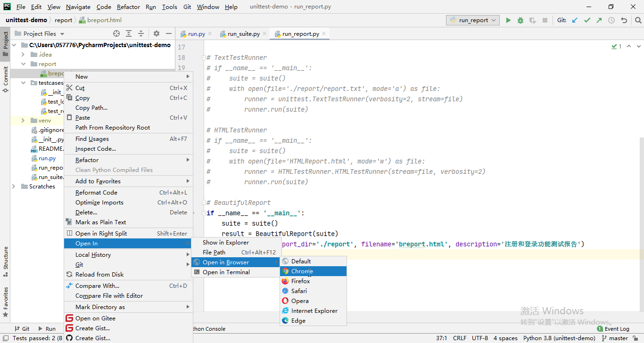Open in Edge browser
Screen dimensions: 644x343
point(313,321)
